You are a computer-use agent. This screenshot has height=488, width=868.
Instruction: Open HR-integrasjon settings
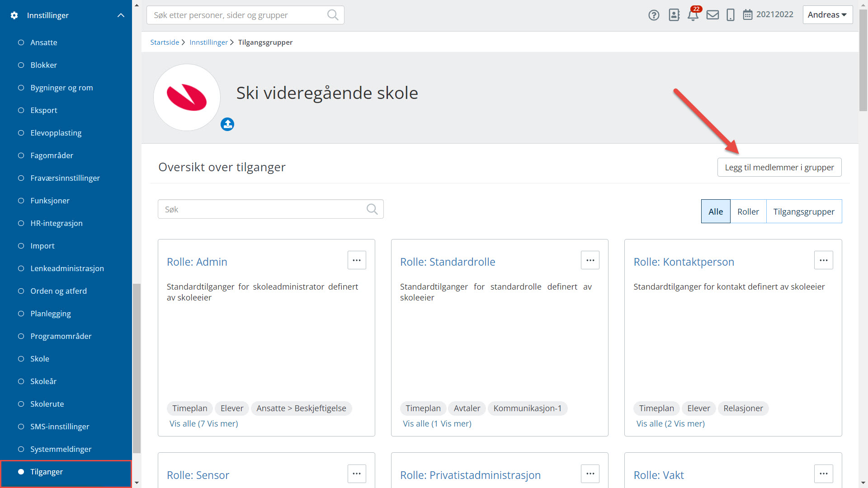[x=57, y=223]
